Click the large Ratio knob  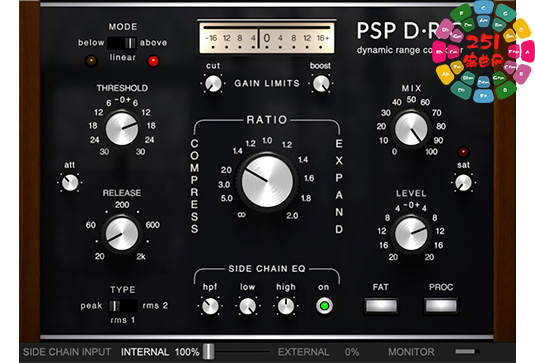coord(267,182)
